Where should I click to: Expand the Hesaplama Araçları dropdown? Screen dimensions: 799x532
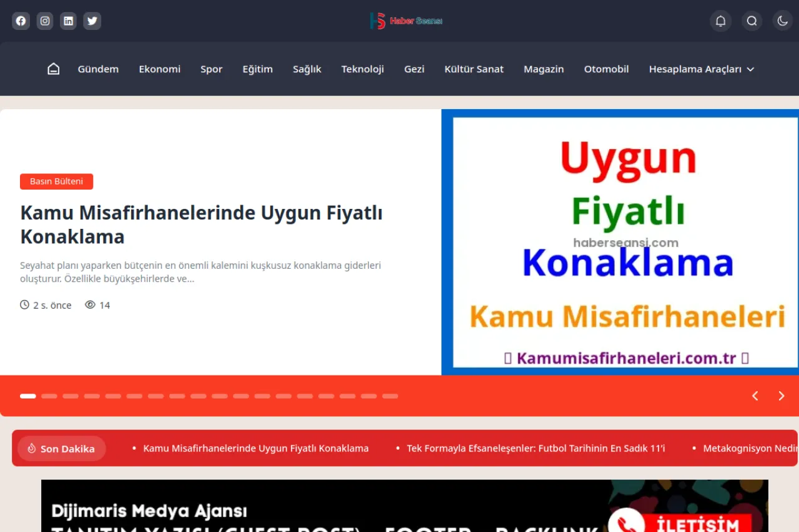coord(701,69)
